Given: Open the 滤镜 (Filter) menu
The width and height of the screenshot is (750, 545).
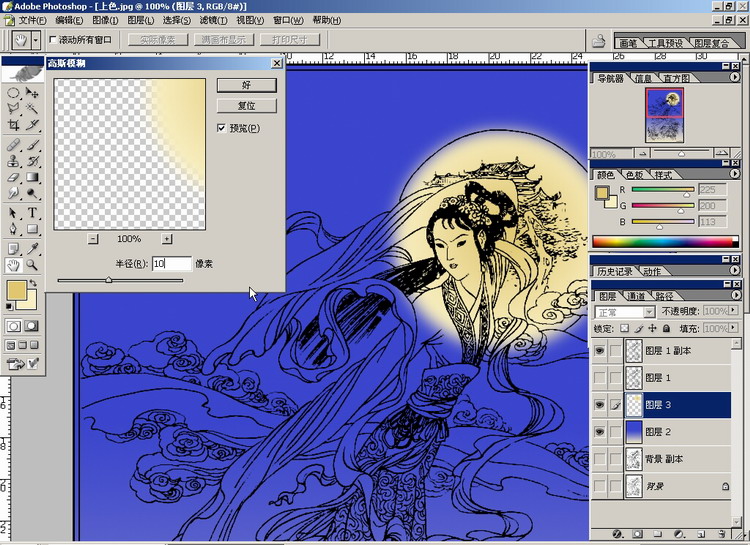Looking at the screenshot, I should tap(213, 20).
